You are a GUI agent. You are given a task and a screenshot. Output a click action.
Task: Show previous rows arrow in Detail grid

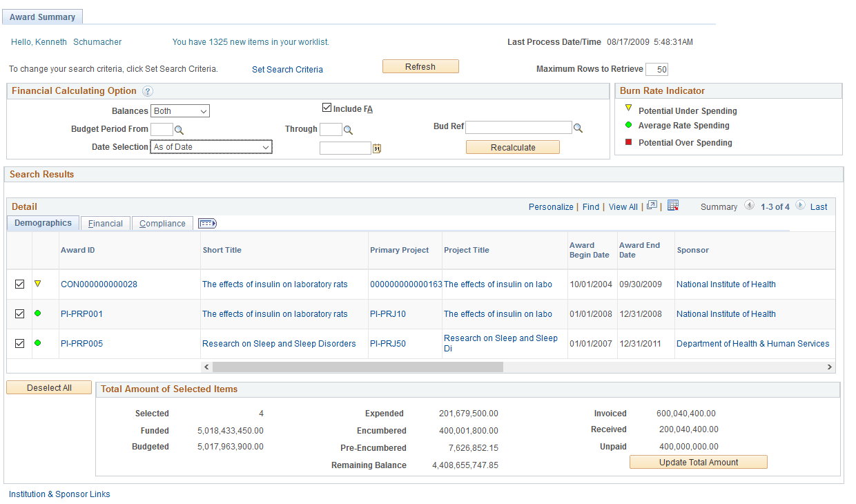tap(749, 206)
